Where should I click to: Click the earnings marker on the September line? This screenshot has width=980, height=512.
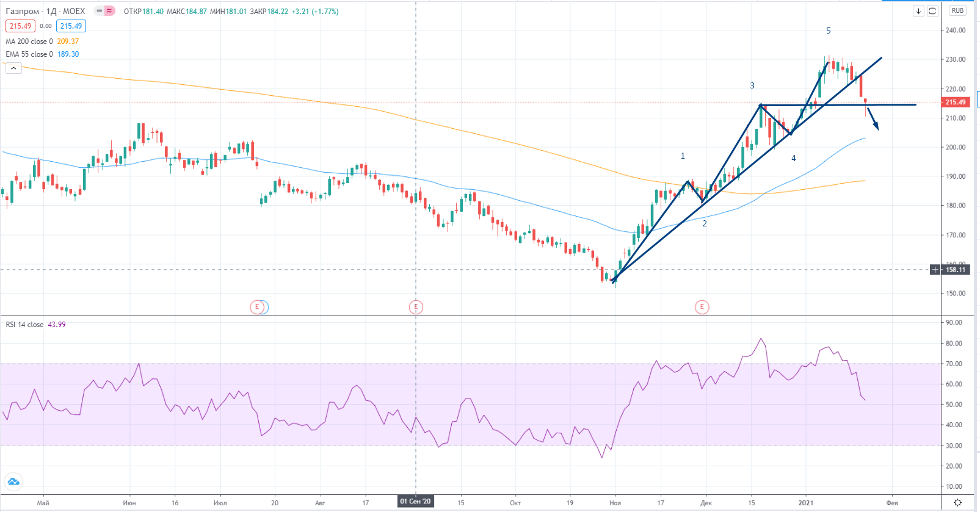tap(416, 307)
